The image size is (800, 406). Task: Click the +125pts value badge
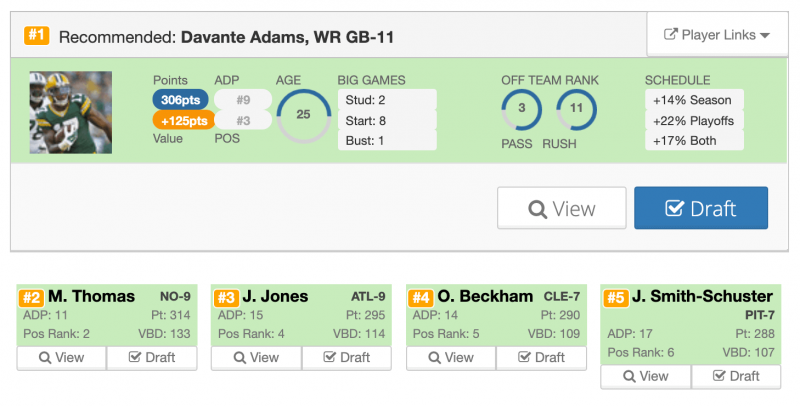coord(184,120)
